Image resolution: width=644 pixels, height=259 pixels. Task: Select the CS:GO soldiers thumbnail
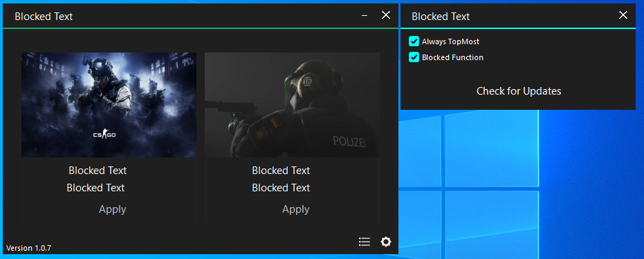(x=109, y=105)
